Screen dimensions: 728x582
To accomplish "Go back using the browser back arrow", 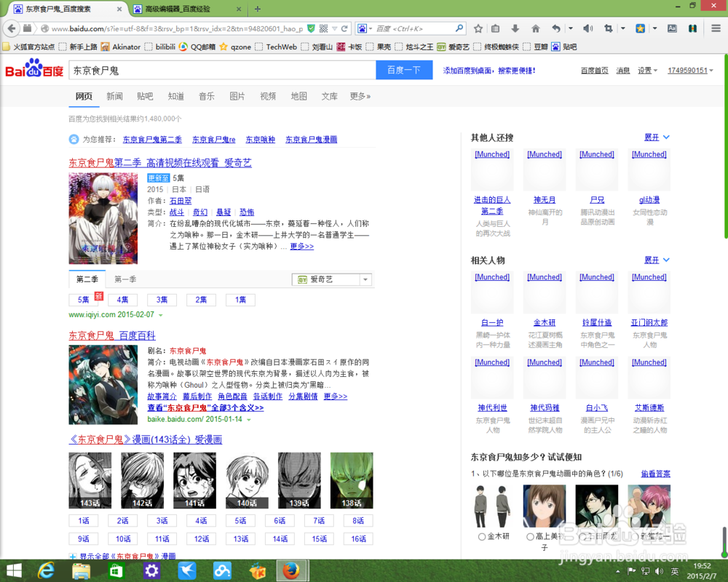I will coord(12,28).
